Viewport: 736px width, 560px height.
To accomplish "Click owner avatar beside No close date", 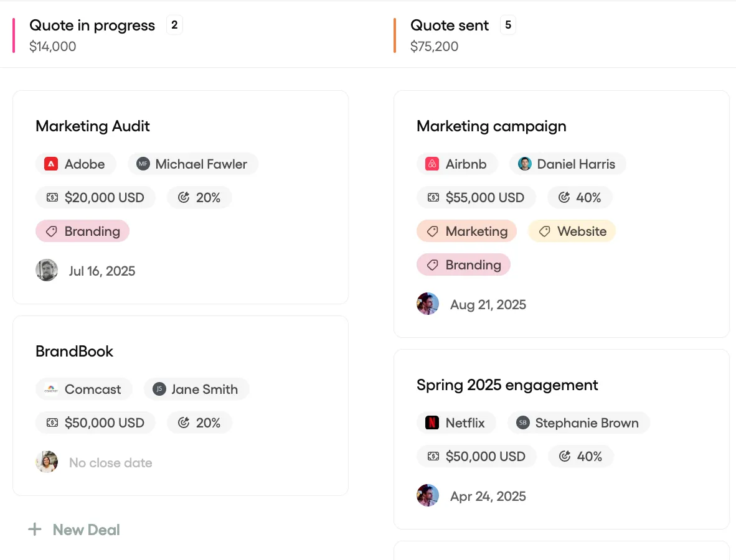I will (x=47, y=462).
